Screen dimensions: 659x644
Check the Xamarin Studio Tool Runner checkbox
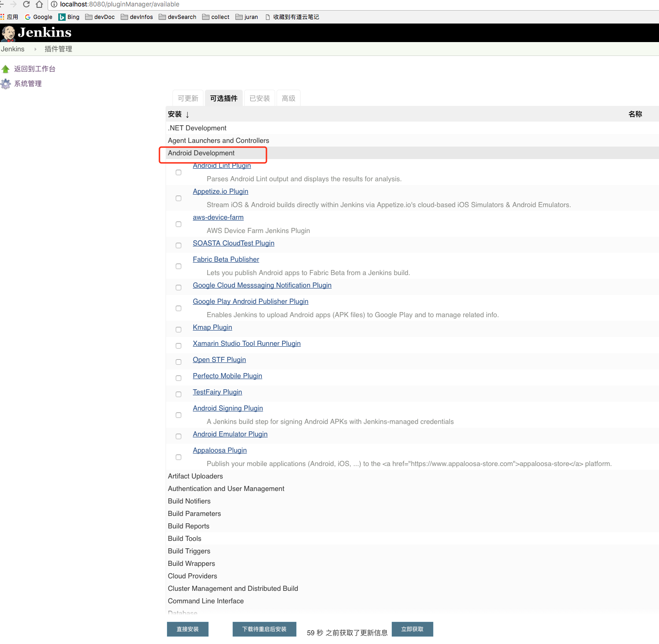point(179,346)
